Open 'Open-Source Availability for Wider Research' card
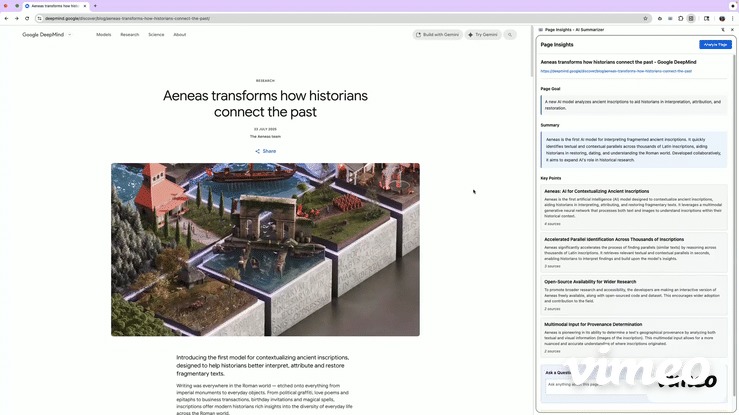The height and width of the screenshot is (415, 739). pos(633,295)
